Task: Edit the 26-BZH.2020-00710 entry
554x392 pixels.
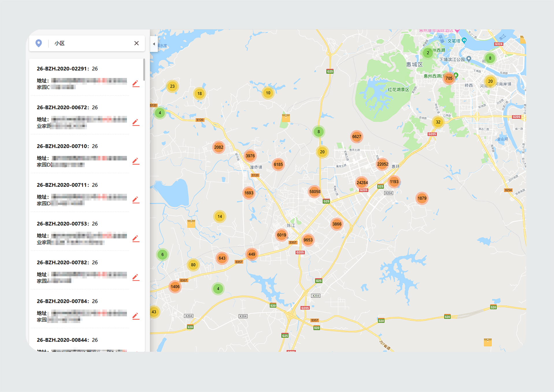Action: point(136,161)
